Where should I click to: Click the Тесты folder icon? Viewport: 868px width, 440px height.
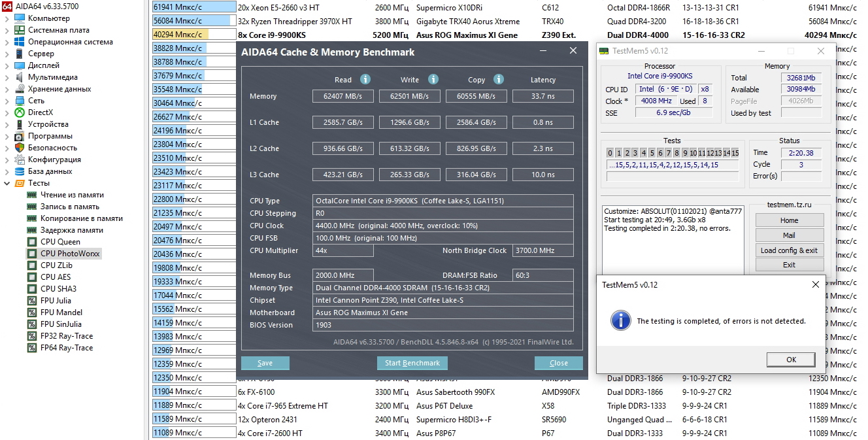point(20,183)
